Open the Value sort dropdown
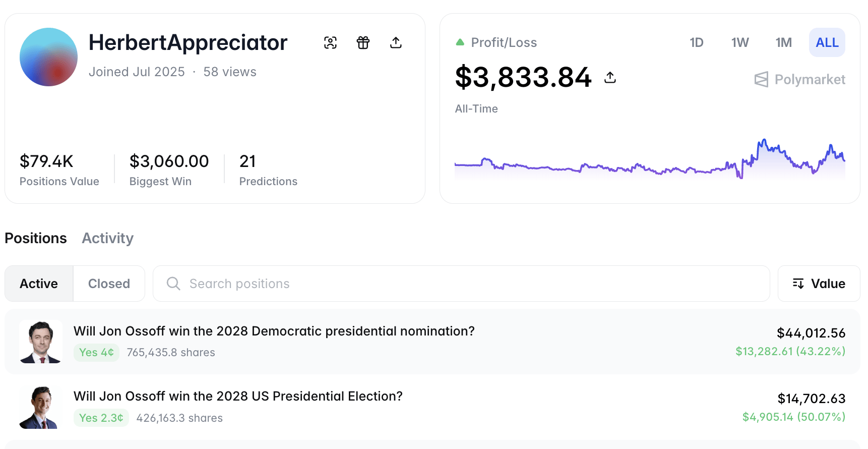Viewport: 868px width, 449px height. pyautogui.click(x=819, y=284)
